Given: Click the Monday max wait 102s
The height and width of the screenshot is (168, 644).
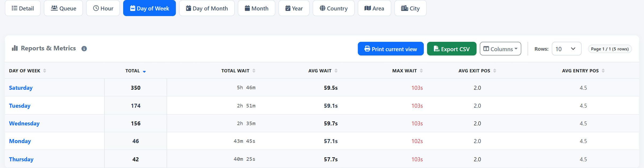Looking at the screenshot, I should click(x=417, y=141).
